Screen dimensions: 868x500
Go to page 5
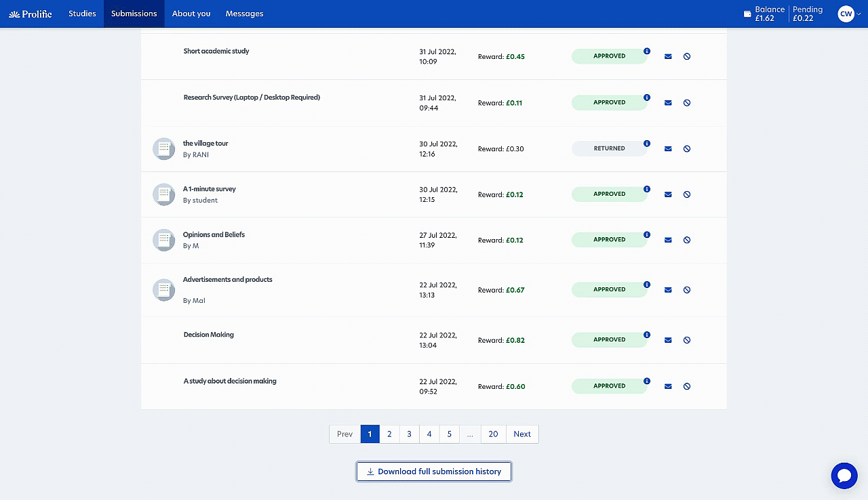449,434
